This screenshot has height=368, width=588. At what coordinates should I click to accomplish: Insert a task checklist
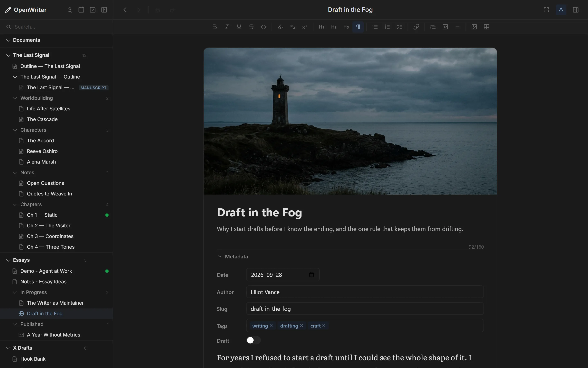(x=399, y=27)
